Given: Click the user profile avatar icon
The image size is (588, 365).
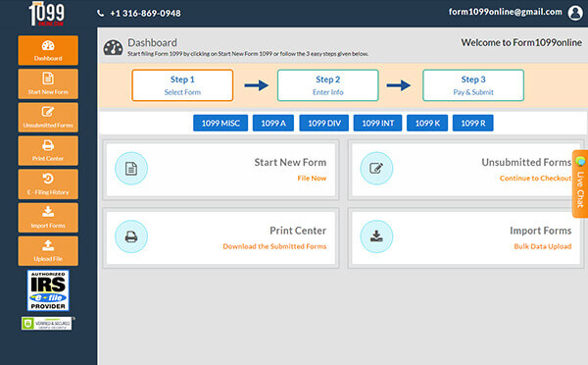Looking at the screenshot, I should pos(575,13).
